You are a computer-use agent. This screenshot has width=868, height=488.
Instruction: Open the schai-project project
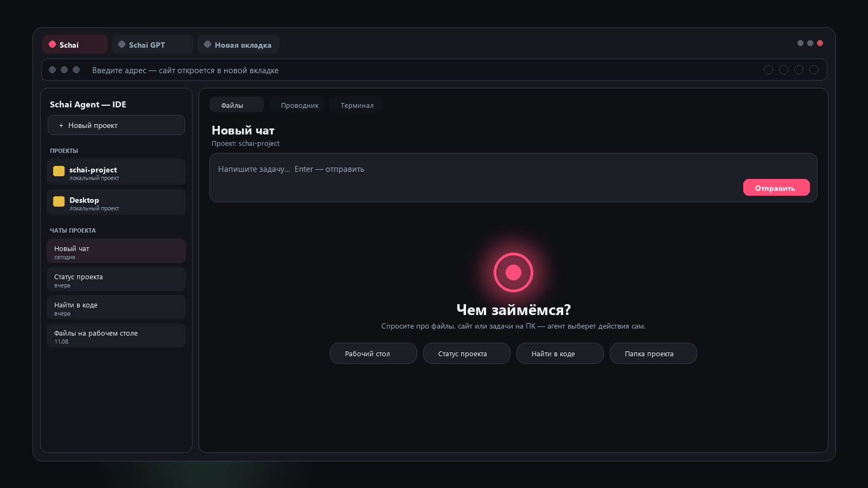pyautogui.click(x=116, y=172)
